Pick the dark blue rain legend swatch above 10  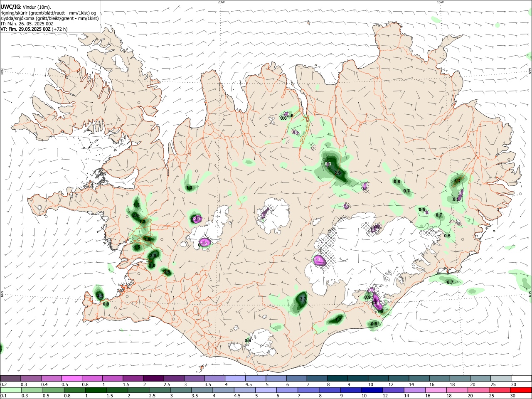(372, 390)
